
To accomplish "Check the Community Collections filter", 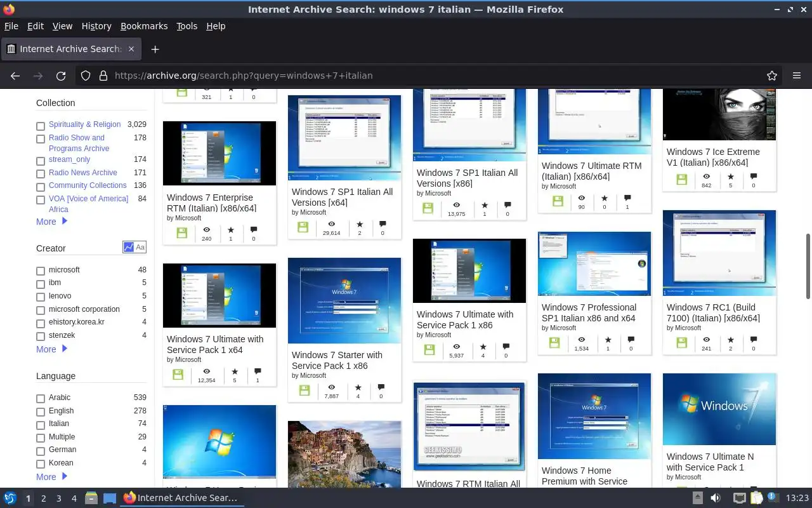I will (41, 187).
